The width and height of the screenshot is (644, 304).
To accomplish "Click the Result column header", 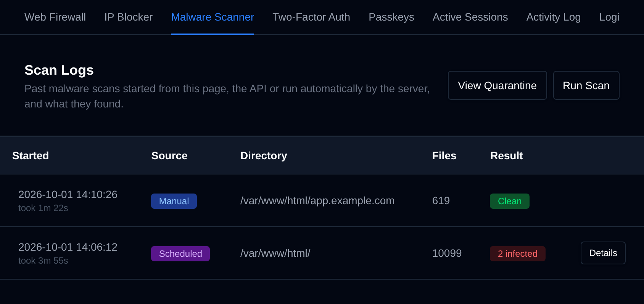I will coord(506,155).
